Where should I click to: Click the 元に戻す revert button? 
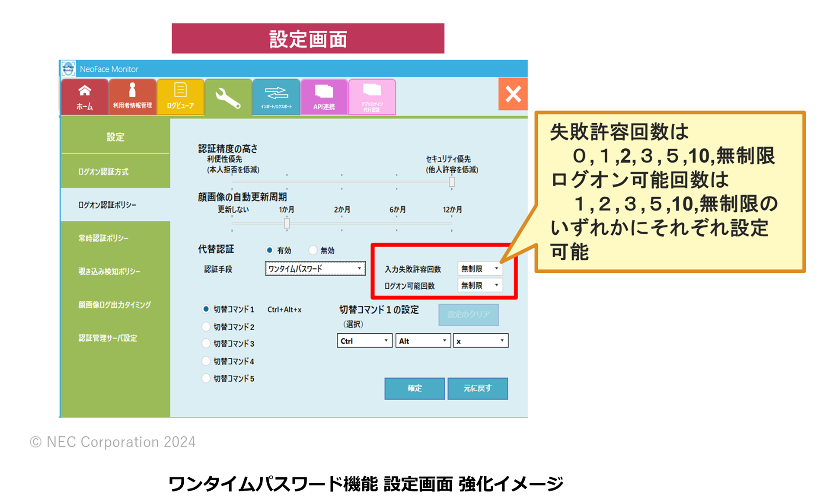[x=477, y=388]
